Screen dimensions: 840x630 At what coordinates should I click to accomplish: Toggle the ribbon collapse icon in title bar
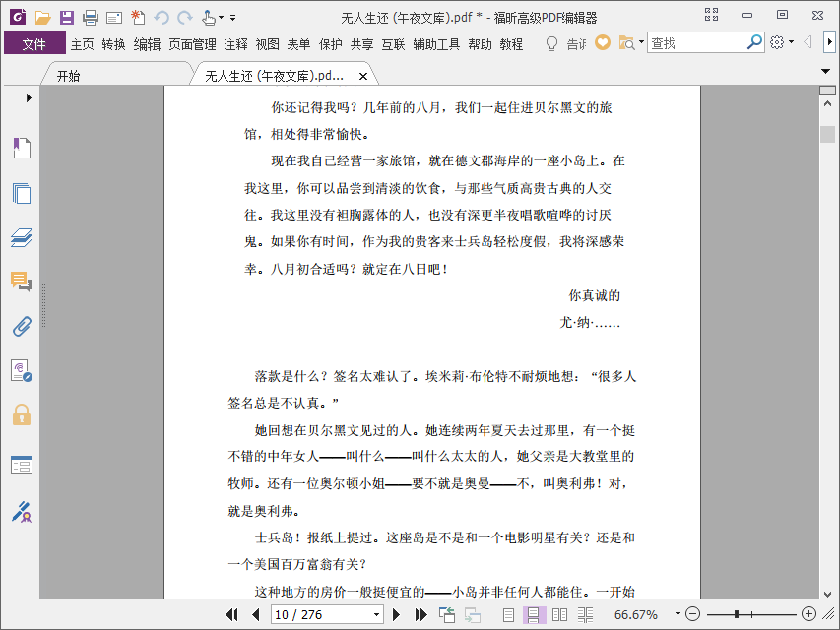(711, 15)
